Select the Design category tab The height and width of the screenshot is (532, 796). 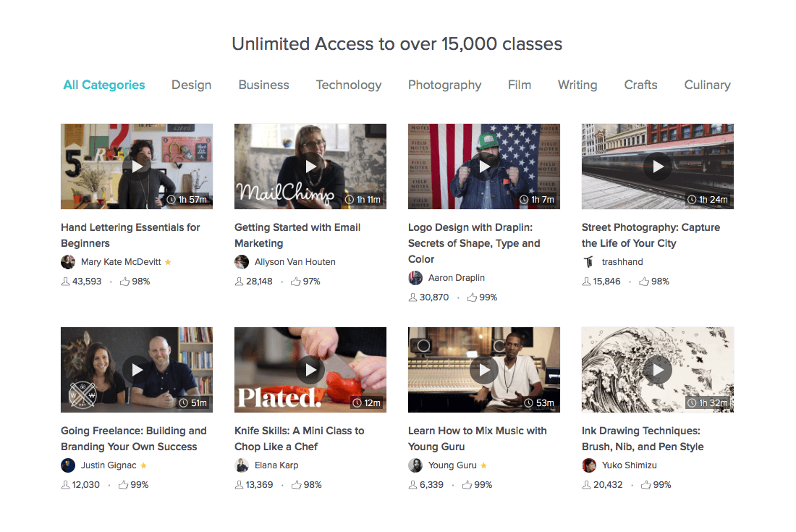191,85
